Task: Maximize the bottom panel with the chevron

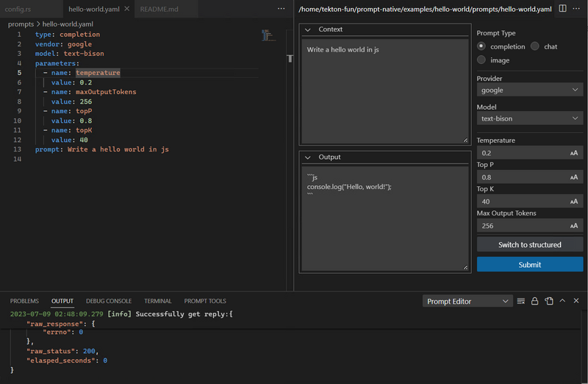Action: click(x=562, y=301)
